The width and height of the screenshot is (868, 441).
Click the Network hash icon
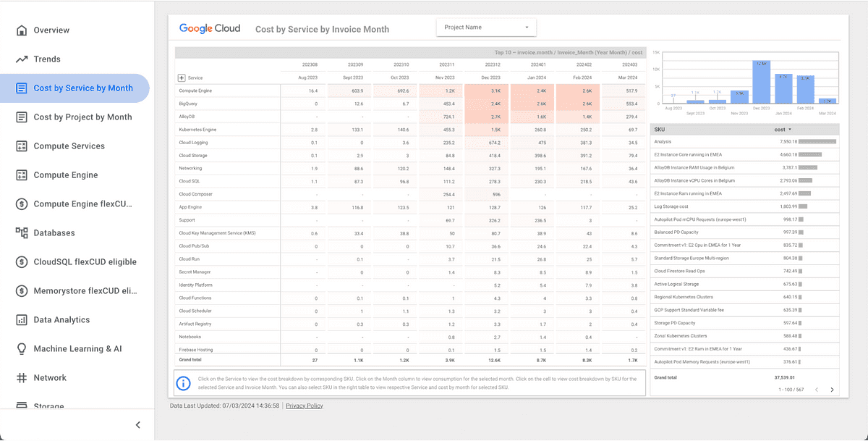[21, 378]
